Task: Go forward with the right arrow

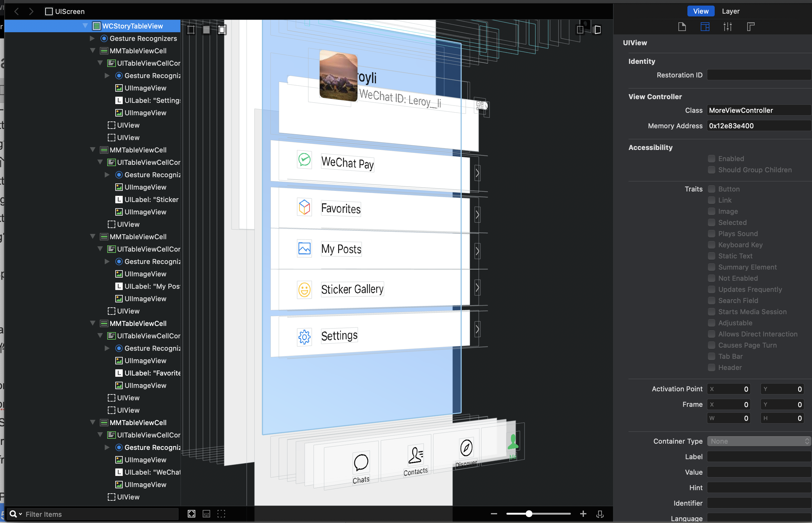Action: pyautogui.click(x=31, y=11)
